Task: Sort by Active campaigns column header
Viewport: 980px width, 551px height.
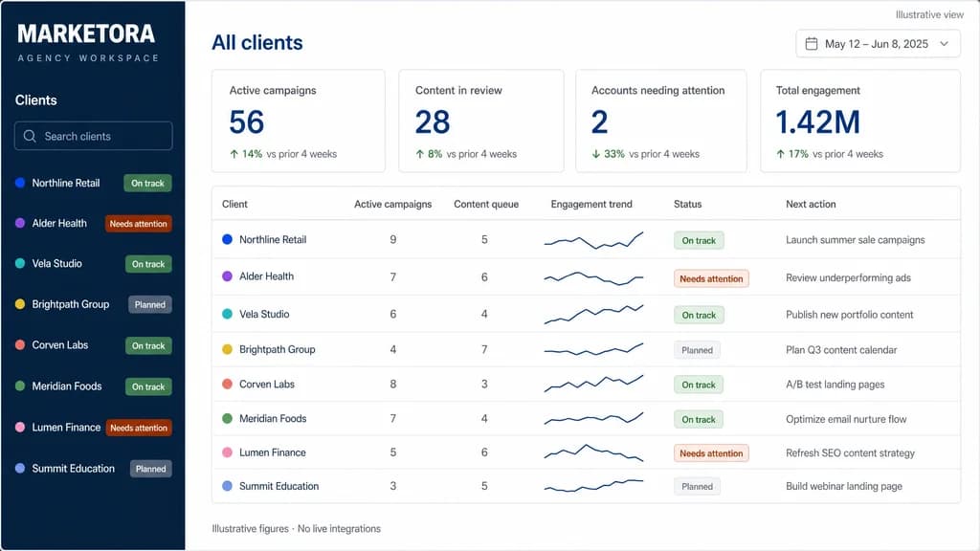Action: tap(392, 204)
